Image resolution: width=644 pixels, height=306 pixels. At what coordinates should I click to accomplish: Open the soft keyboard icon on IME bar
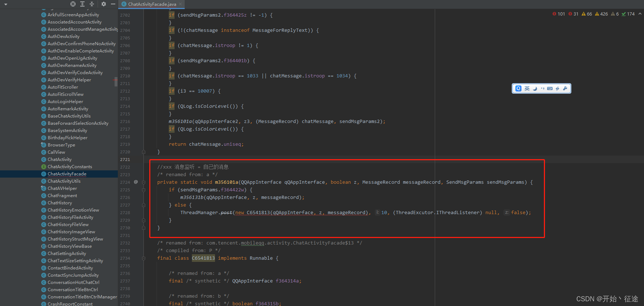click(x=550, y=89)
